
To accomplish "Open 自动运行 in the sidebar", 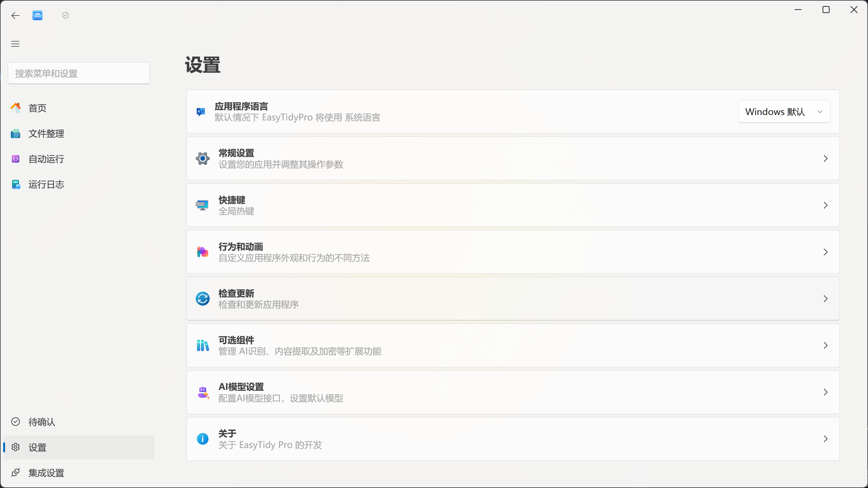I will pyautogui.click(x=79, y=159).
